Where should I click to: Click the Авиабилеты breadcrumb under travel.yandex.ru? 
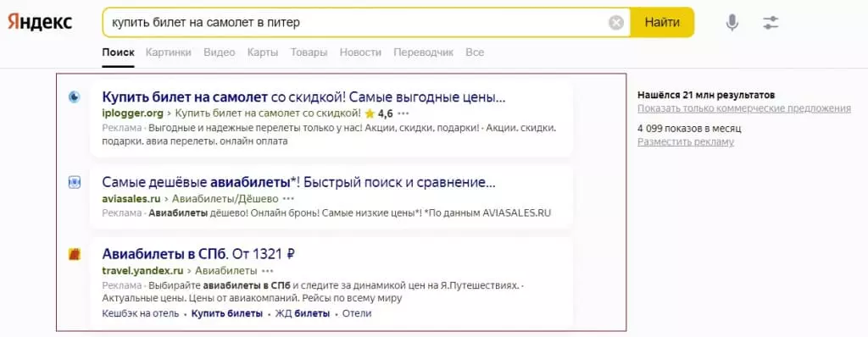226,271
